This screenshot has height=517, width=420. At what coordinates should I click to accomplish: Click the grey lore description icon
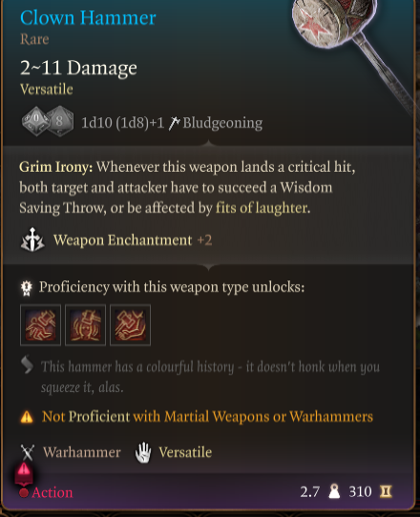[x=27, y=365]
